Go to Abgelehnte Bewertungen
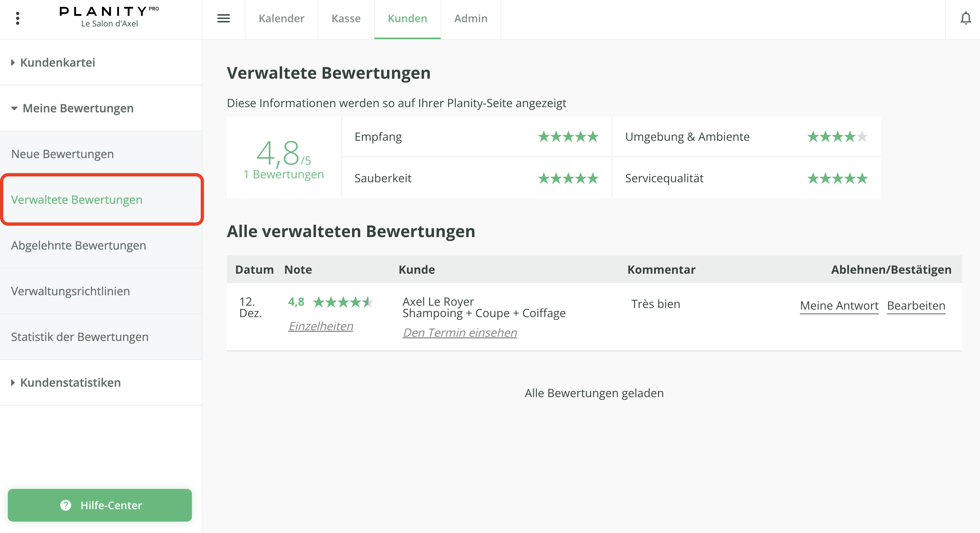Viewport: 980px width, 533px height. coord(78,246)
